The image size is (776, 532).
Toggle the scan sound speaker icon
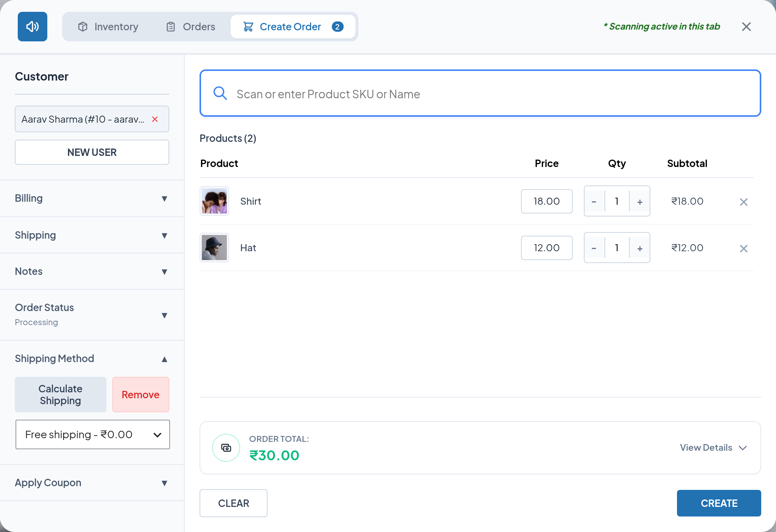click(x=33, y=27)
